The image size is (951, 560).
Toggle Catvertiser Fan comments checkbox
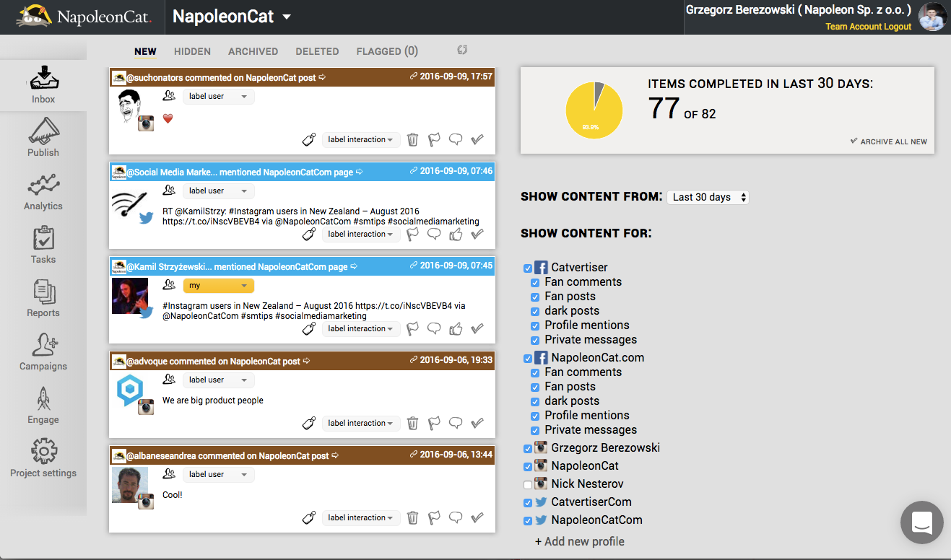click(535, 283)
